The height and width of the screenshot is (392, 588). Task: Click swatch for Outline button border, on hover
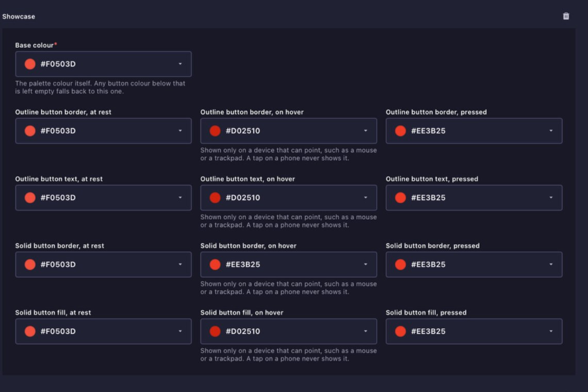tap(215, 131)
